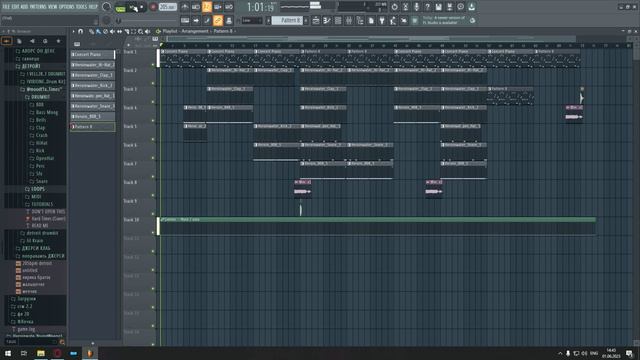Click the undo history icon in top toolbar
The width and height of the screenshot is (640, 360).
coord(394,7)
